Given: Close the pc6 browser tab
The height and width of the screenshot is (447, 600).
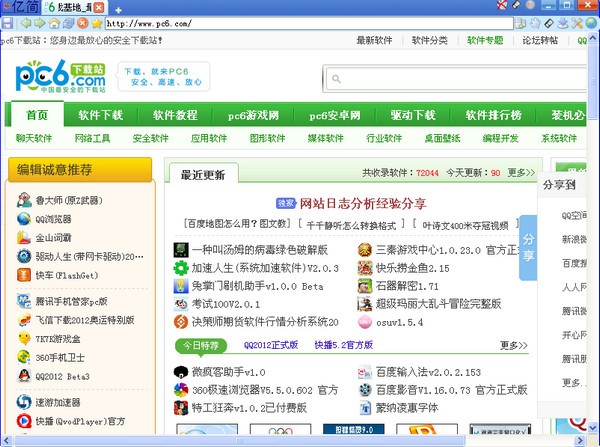Looking at the screenshot, I should pyautogui.click(x=98, y=7).
